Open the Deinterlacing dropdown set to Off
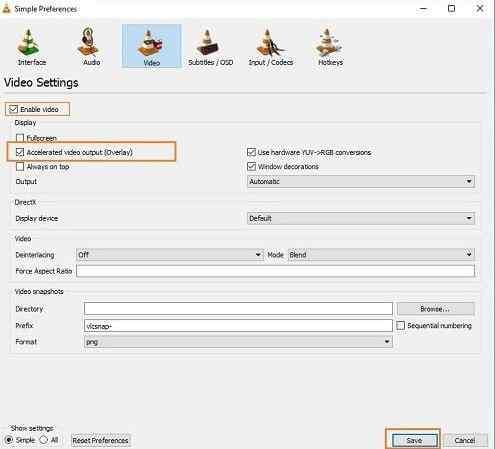 click(x=170, y=255)
